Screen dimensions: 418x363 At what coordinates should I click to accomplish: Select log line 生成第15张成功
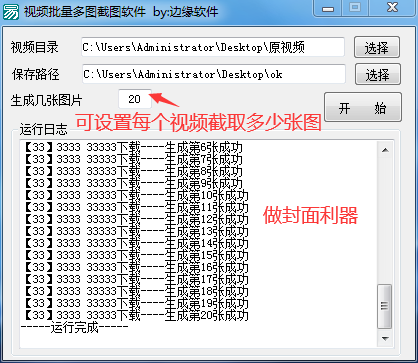136,255
